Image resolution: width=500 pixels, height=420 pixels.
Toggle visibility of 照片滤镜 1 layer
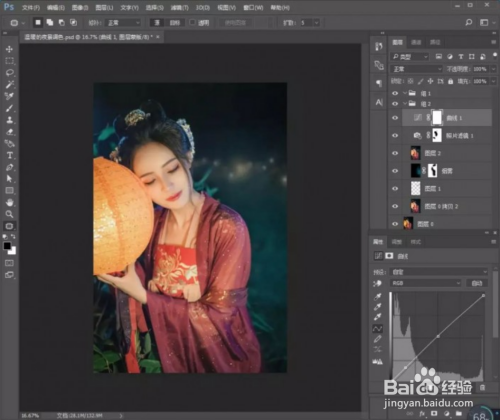coord(395,135)
